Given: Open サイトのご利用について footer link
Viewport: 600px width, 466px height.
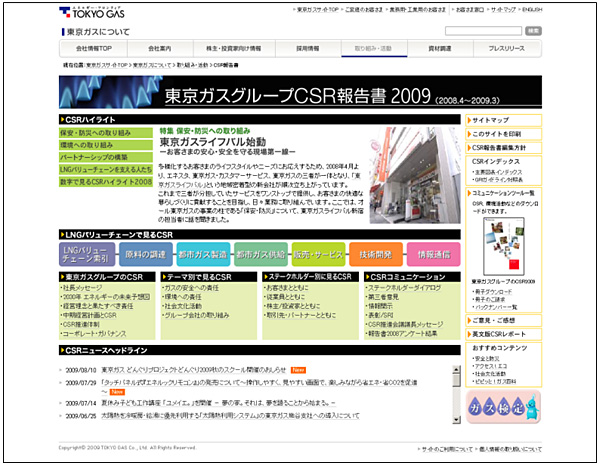Looking at the screenshot, I should tap(447, 449).
